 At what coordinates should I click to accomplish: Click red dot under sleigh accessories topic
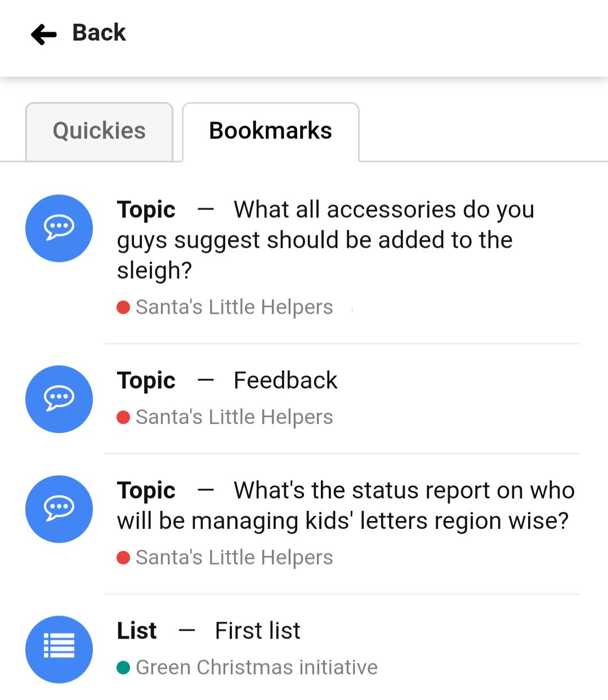point(123,308)
